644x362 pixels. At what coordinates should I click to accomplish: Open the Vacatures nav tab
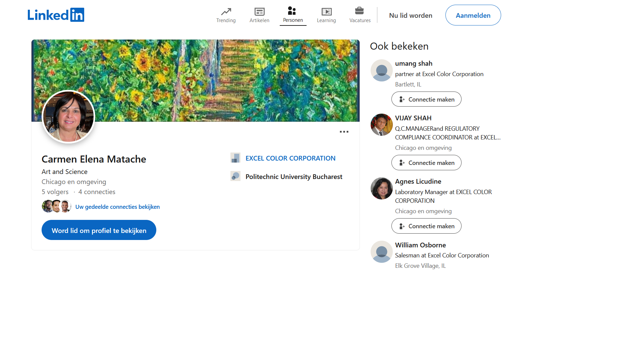coord(360,15)
